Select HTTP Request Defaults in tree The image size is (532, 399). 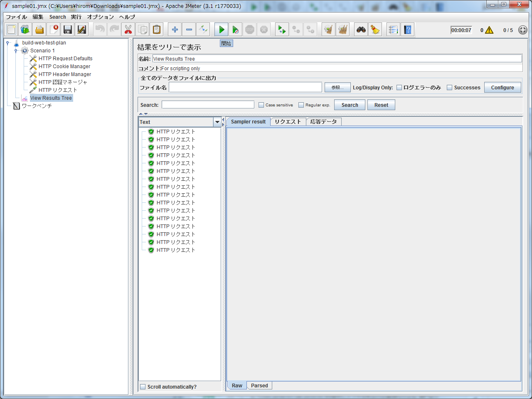point(66,59)
